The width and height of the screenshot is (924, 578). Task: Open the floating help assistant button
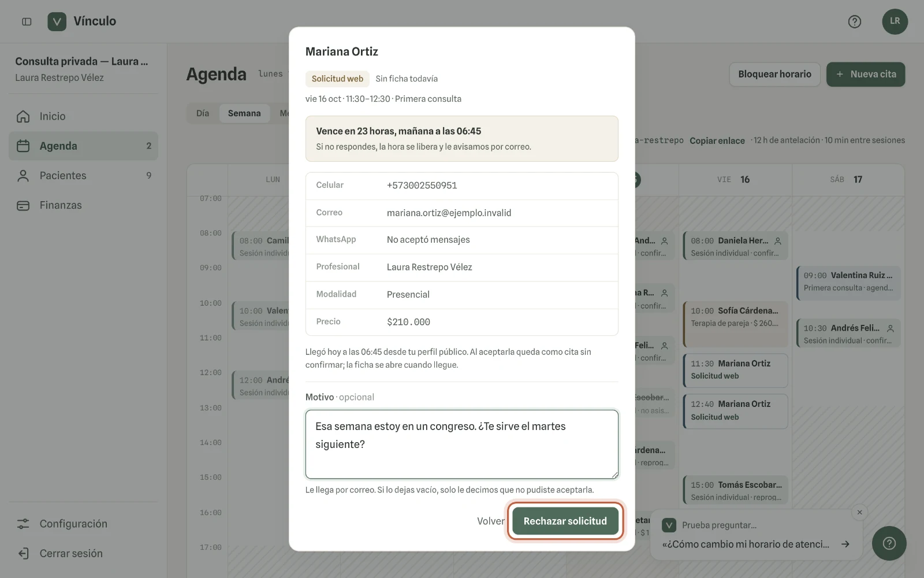889,543
